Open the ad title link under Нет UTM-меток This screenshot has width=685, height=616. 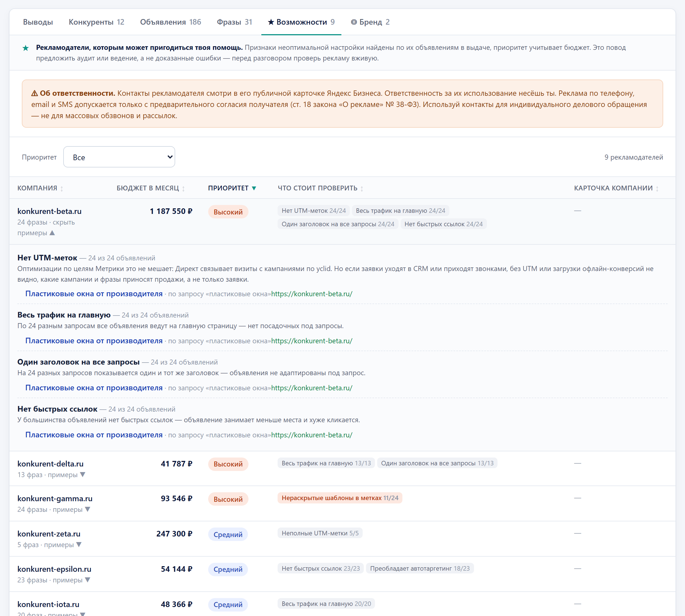click(x=94, y=294)
